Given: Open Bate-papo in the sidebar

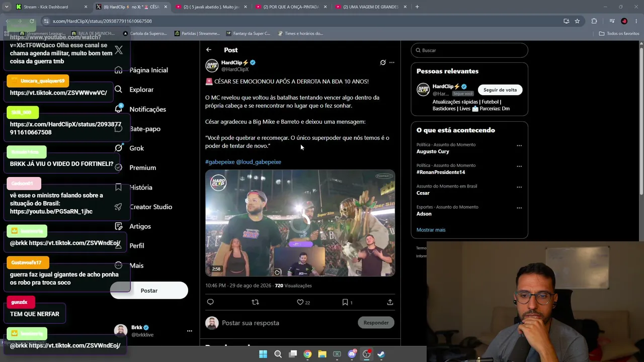Looking at the screenshot, I should [145, 129].
